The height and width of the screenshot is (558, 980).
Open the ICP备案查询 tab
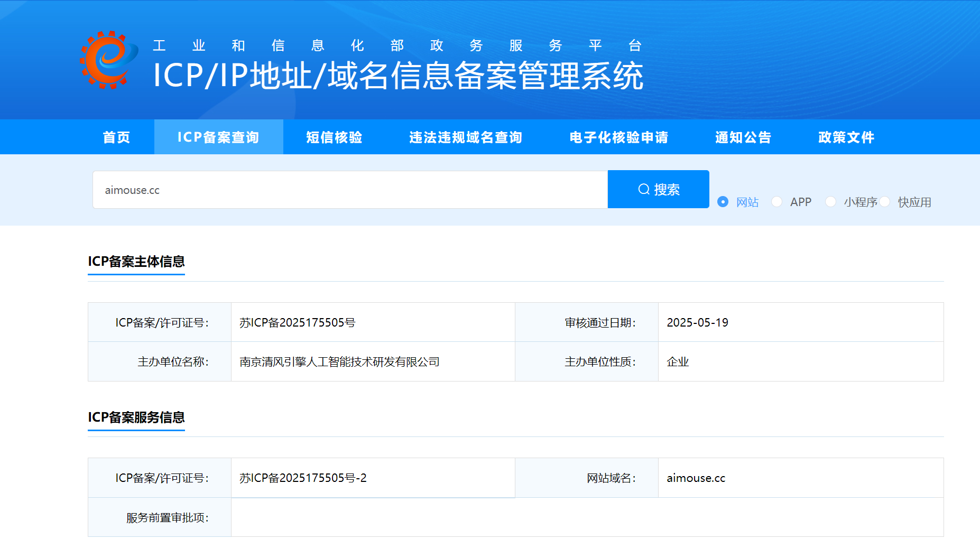[x=218, y=137]
